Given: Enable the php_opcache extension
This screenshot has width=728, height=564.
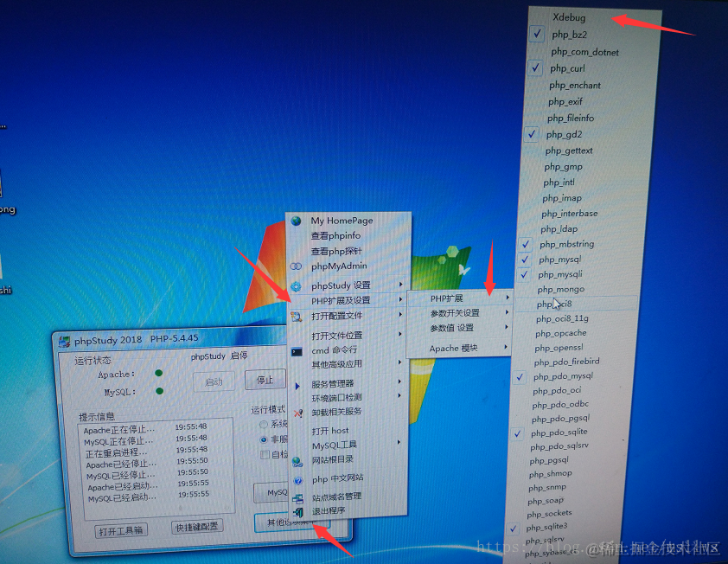Looking at the screenshot, I should coord(560,334).
